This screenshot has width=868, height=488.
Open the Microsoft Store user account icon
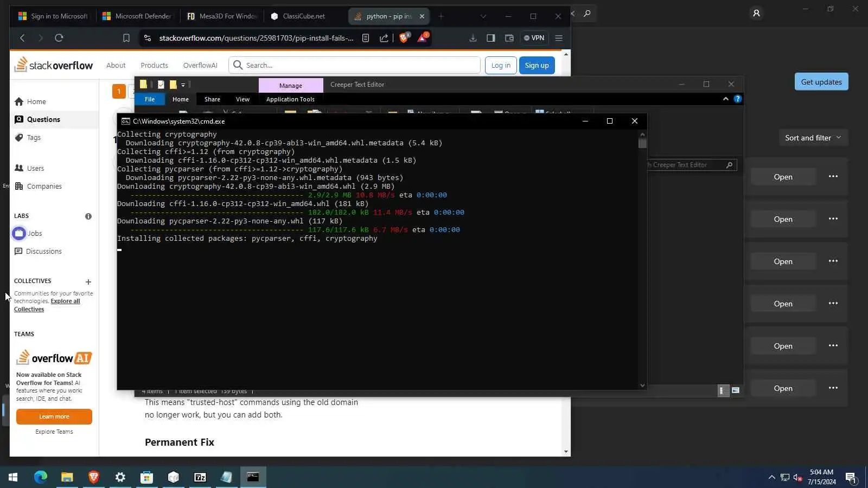(756, 13)
